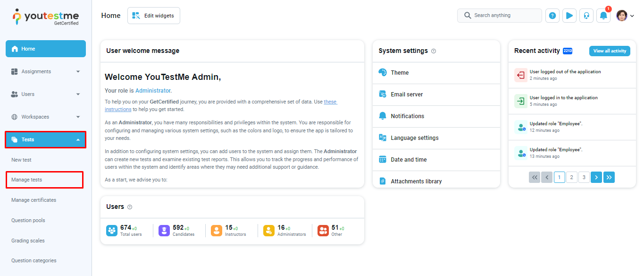Expand the profile dropdown arrow beside avatar
The height and width of the screenshot is (276, 644).
pos(632,16)
